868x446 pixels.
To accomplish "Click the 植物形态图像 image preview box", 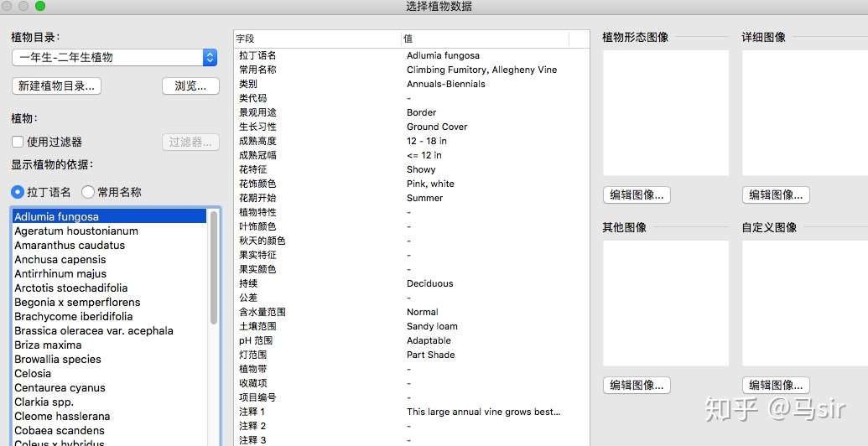I will click(666, 113).
